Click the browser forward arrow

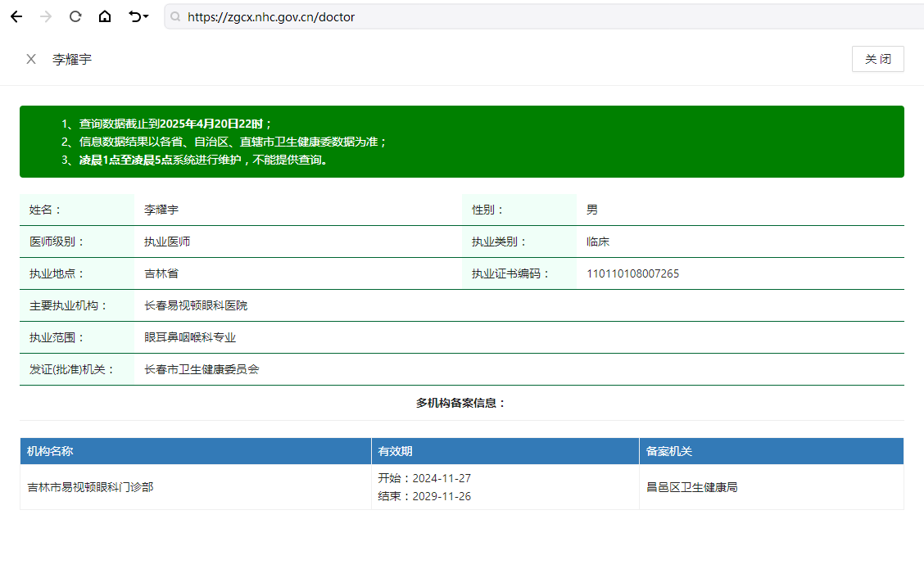45,16
